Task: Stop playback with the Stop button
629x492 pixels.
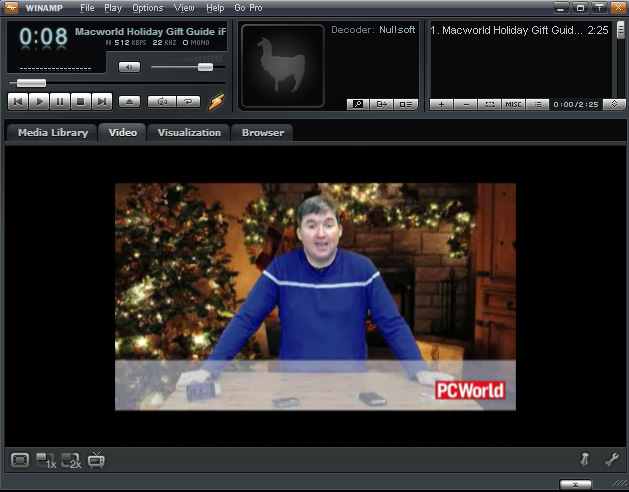Action: (x=81, y=101)
